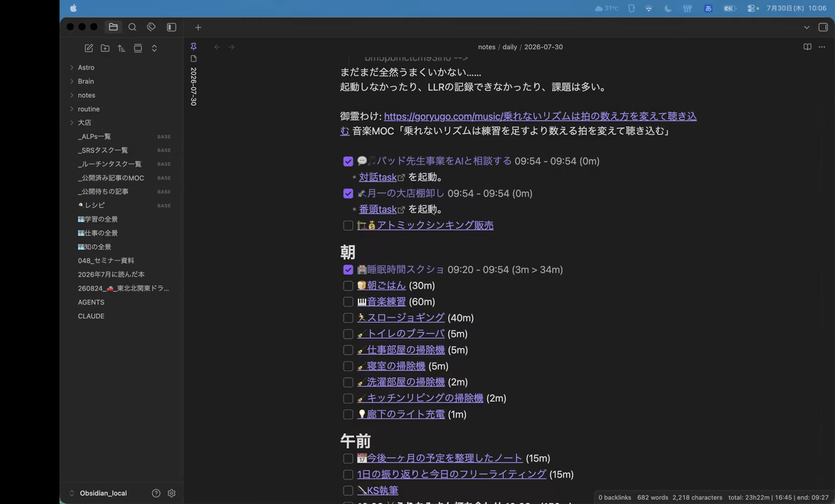
Task: Click the file icon above the vertical date title
Action: [194, 59]
